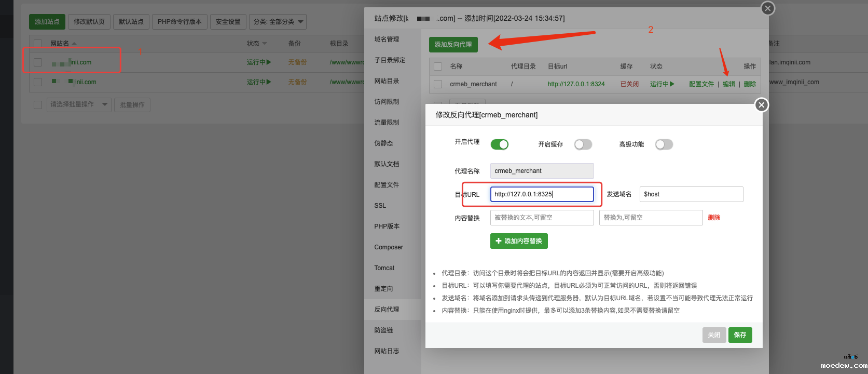Close the 站点修改 window with X icon

pos(768,8)
